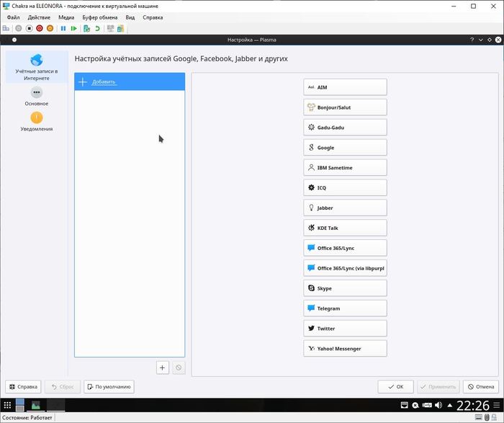Choose the Jabber account provider
Screen dimensions: 504x423
coord(345,208)
